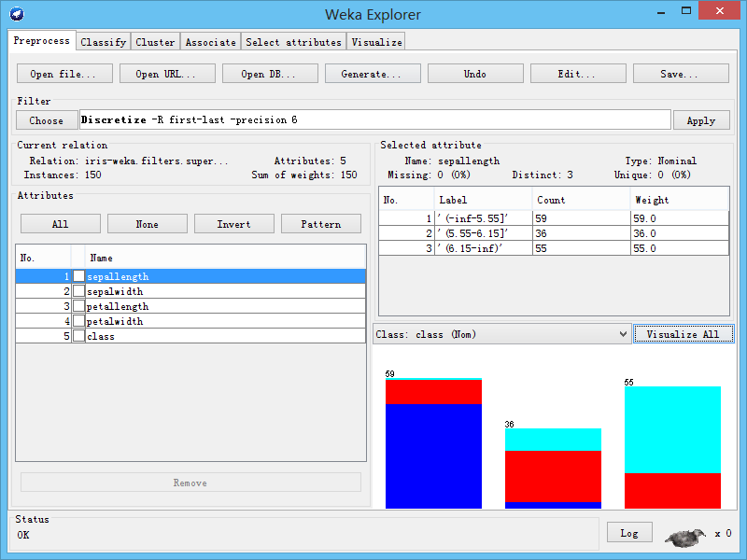Image resolution: width=747 pixels, height=560 pixels.
Task: Click the '(-inf-5.55]' label cell
Action: click(x=483, y=218)
